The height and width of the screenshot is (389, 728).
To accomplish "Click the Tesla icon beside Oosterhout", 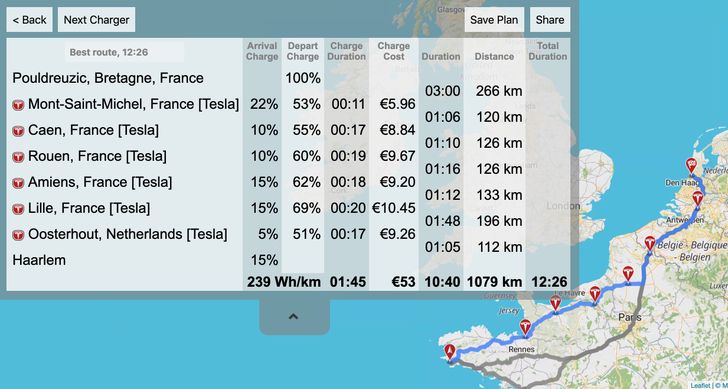I will (18, 235).
